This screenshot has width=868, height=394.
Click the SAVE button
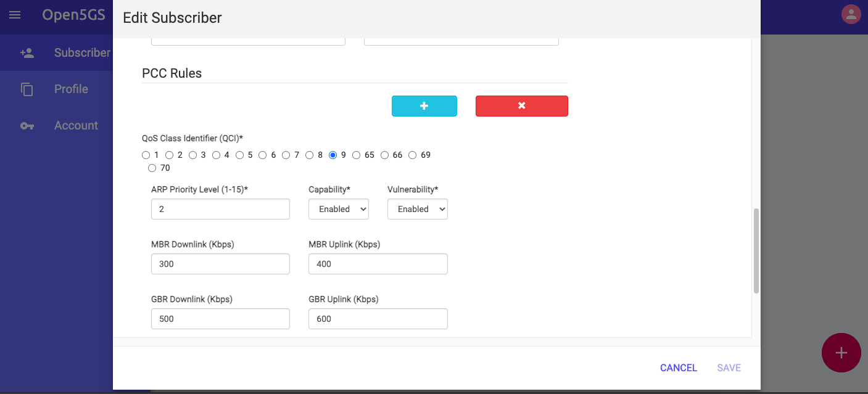click(x=729, y=367)
